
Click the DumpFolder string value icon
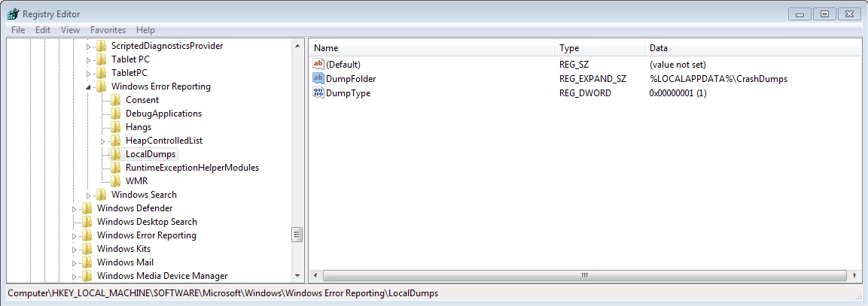[318, 79]
